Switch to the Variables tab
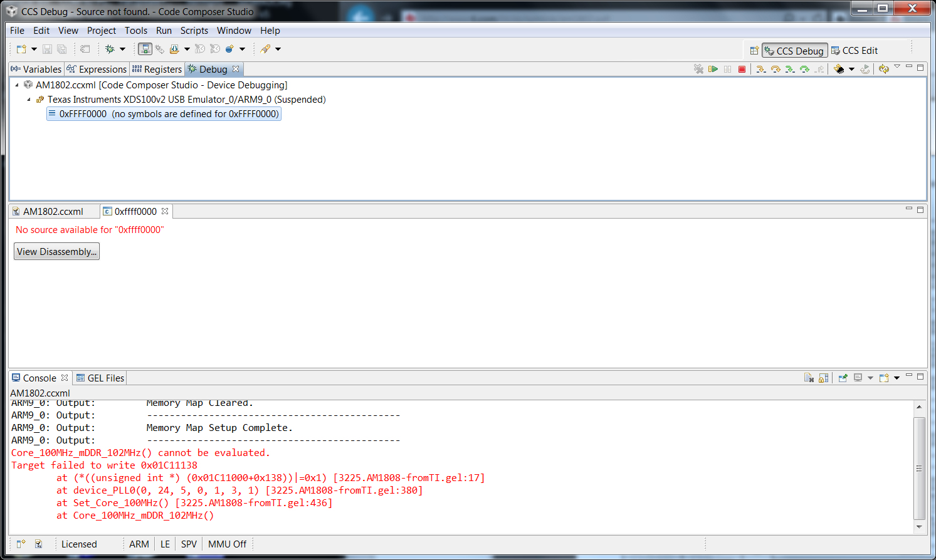Viewport: 936px width, 560px height. point(36,70)
